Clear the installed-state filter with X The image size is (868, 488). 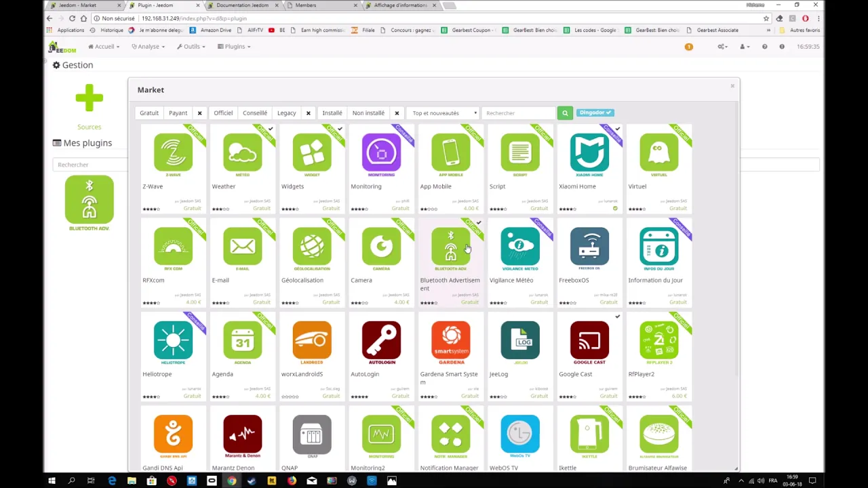coord(397,113)
